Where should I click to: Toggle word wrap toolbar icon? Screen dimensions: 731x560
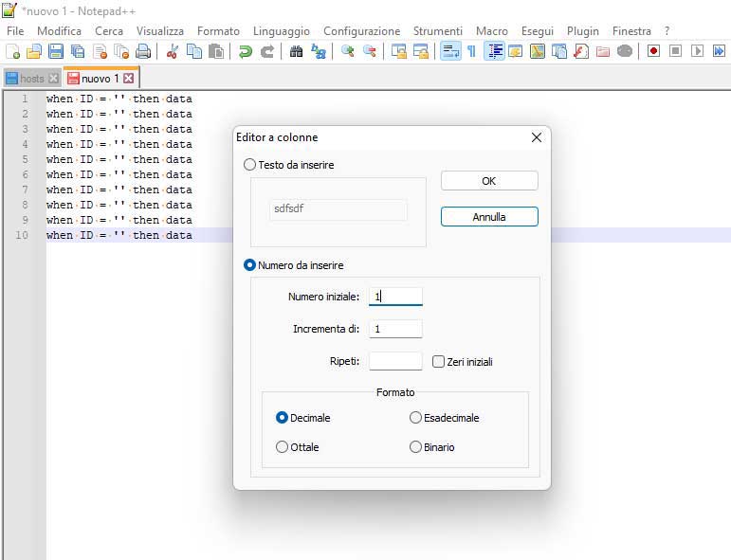click(x=450, y=51)
